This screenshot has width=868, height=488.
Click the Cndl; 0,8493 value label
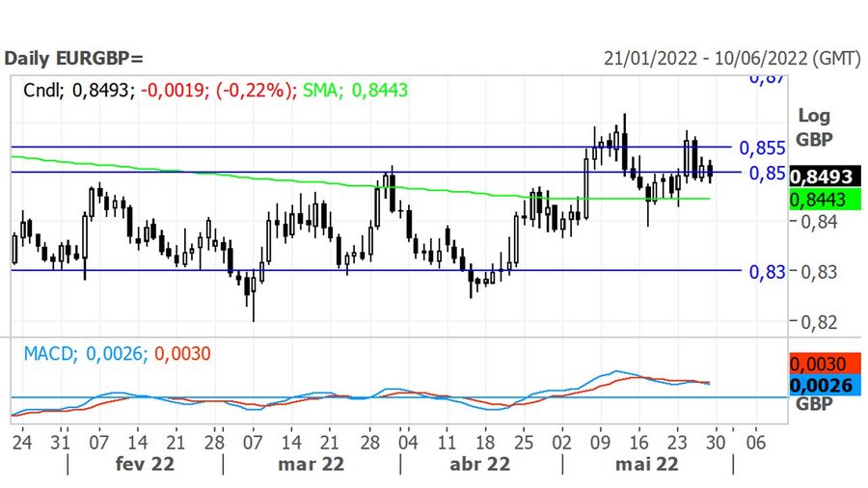pos(79,90)
